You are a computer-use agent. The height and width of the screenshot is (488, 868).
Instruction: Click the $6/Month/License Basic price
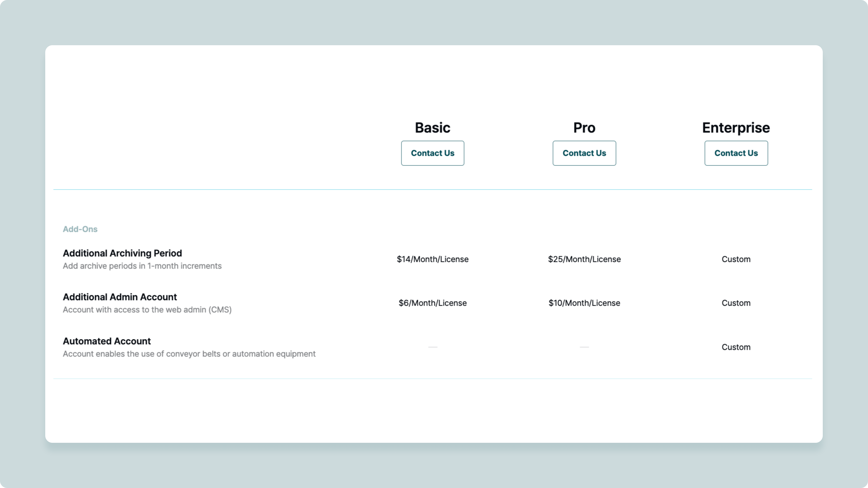[x=432, y=303]
